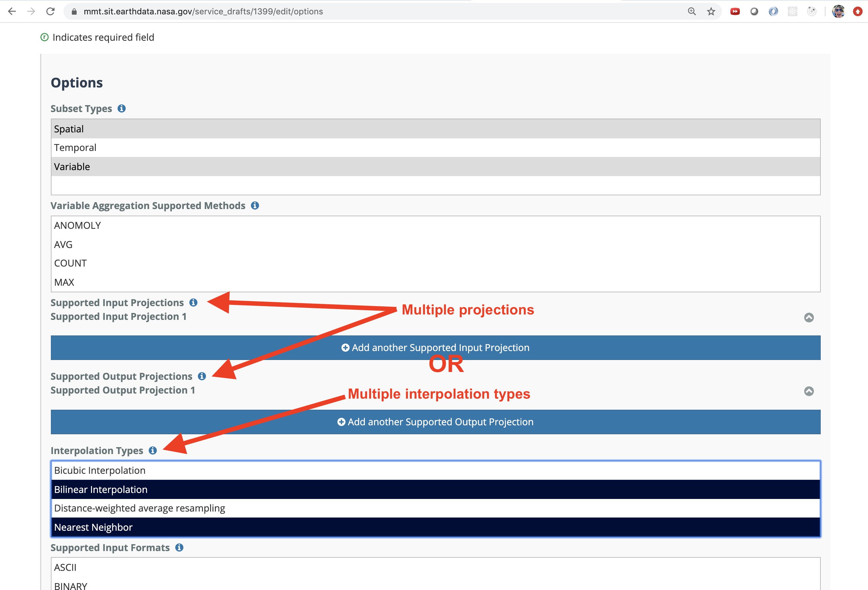Open the faded atom extension icon
The width and height of the screenshot is (868, 590).
pos(793,12)
